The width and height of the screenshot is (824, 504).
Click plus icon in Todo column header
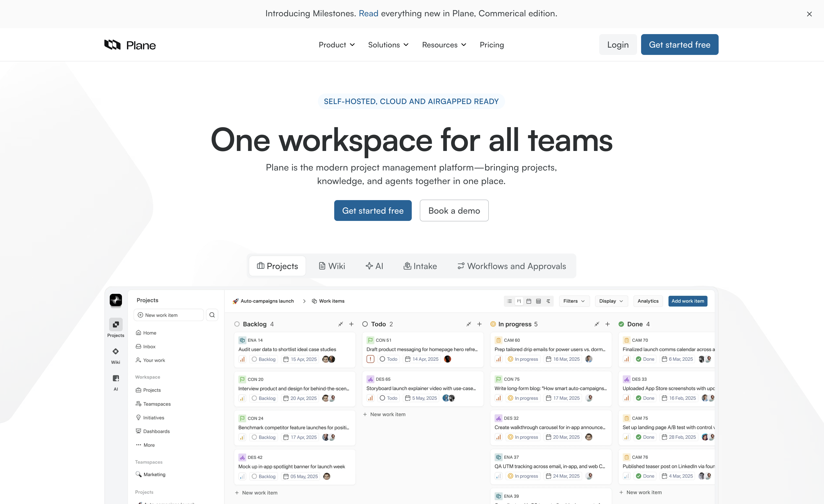[479, 324]
